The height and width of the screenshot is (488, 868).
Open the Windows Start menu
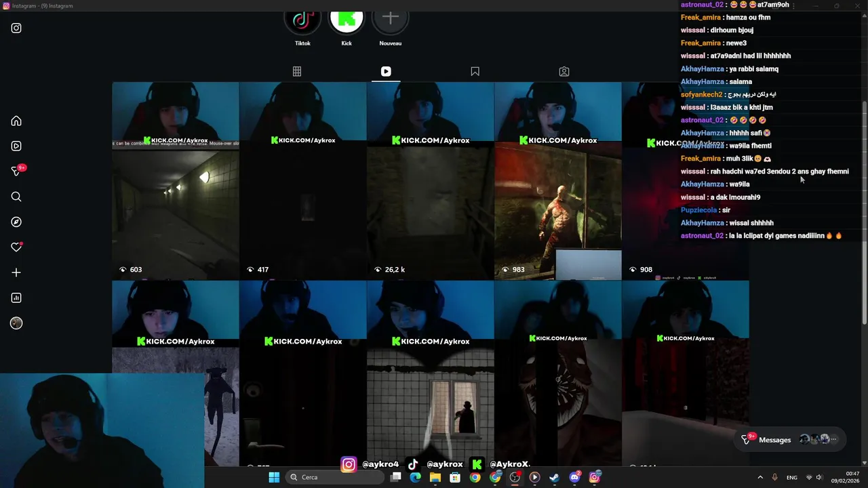(x=274, y=477)
